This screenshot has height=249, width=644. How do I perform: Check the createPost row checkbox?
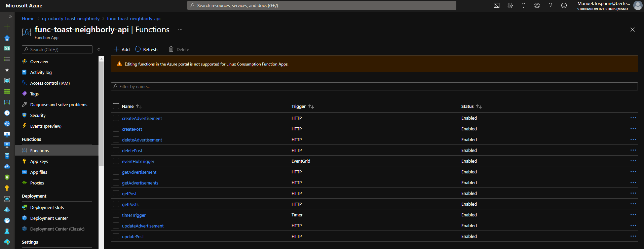point(116,129)
